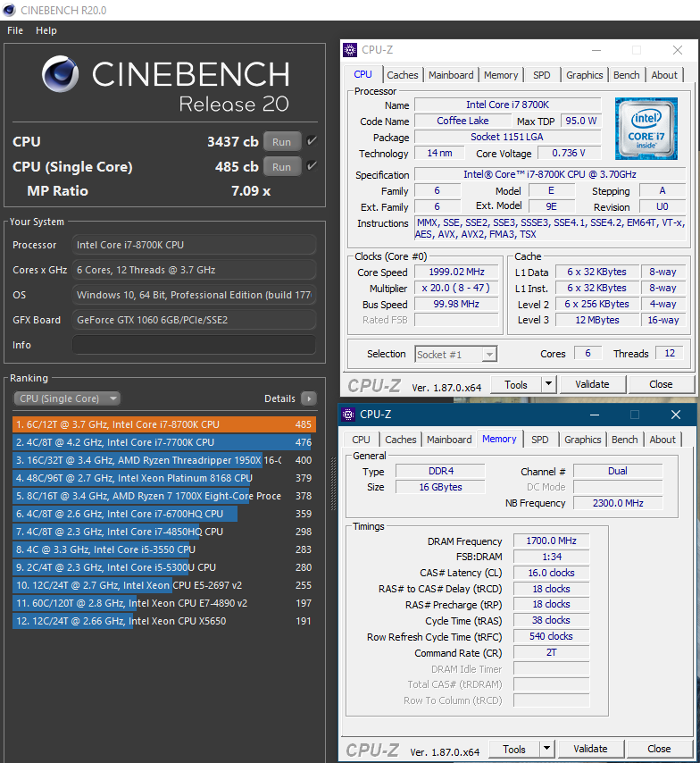Select the CPU tab in the top CPU-Z window
700x763 pixels.
(x=362, y=74)
